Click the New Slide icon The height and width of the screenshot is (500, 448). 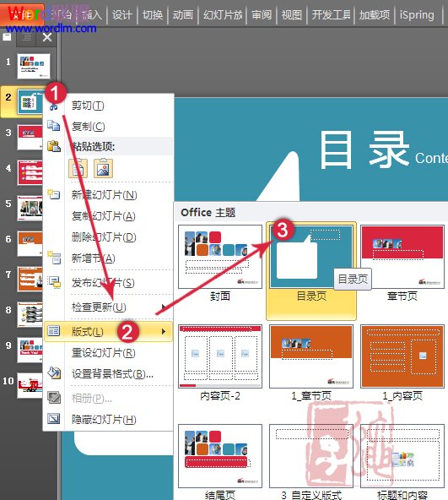[x=53, y=194]
